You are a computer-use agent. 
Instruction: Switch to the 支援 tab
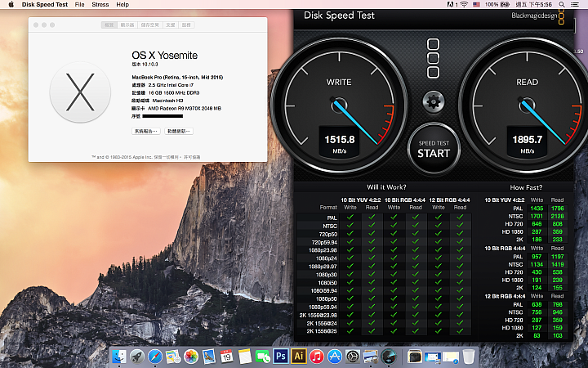(171, 25)
